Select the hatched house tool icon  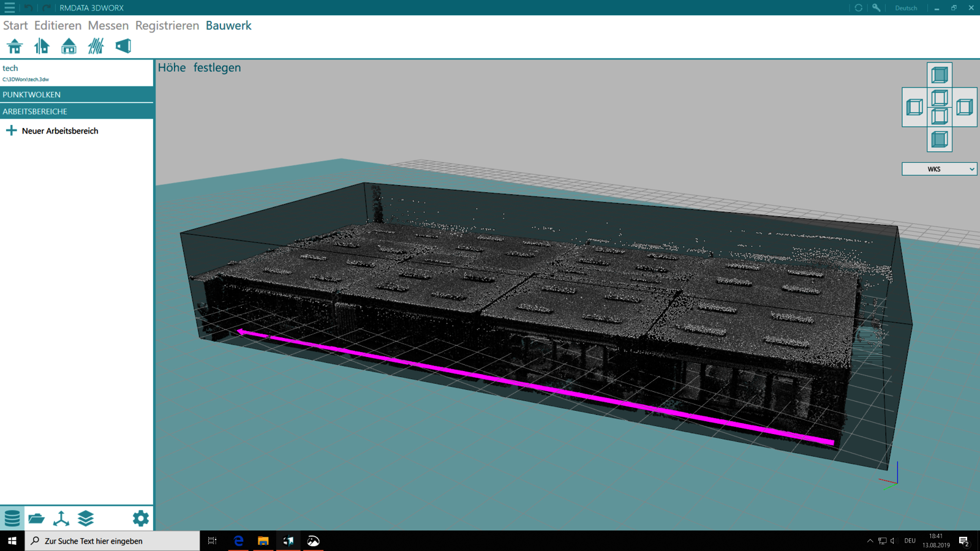click(96, 47)
